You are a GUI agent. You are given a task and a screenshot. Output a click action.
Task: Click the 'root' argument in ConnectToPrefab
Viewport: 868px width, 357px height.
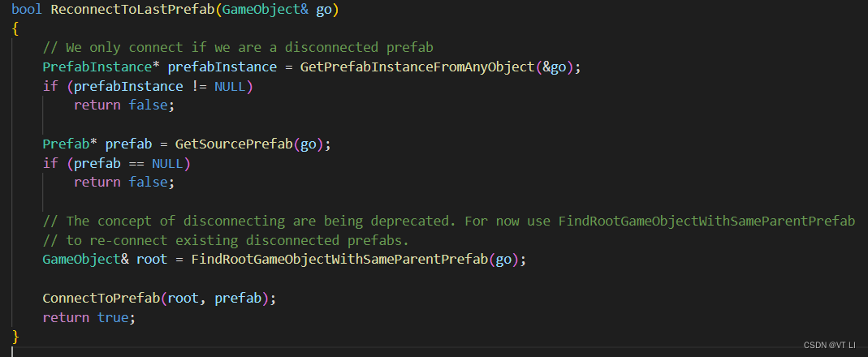pos(184,299)
